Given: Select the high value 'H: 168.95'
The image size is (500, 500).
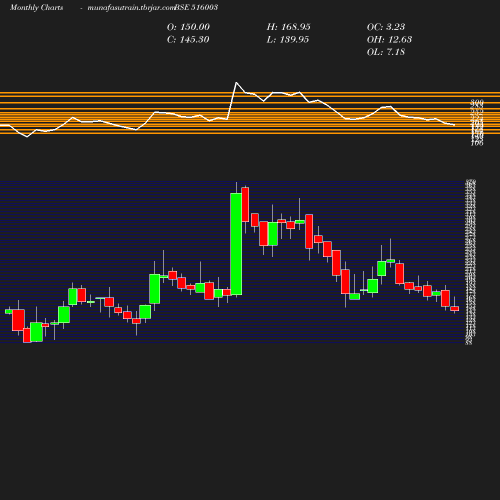Looking at the screenshot, I should click(x=289, y=27).
